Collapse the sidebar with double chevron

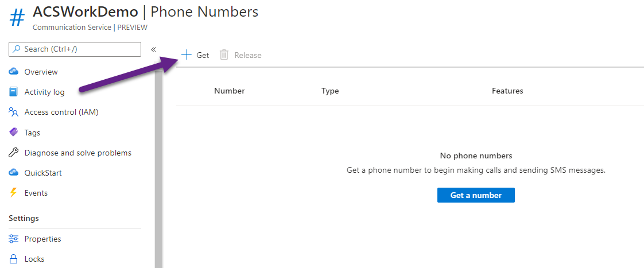154,49
